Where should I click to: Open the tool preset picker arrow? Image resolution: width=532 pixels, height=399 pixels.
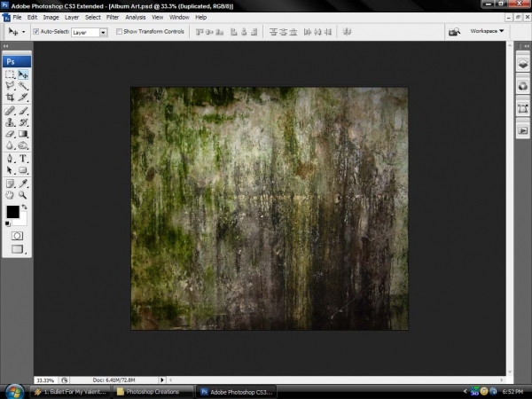(x=23, y=32)
